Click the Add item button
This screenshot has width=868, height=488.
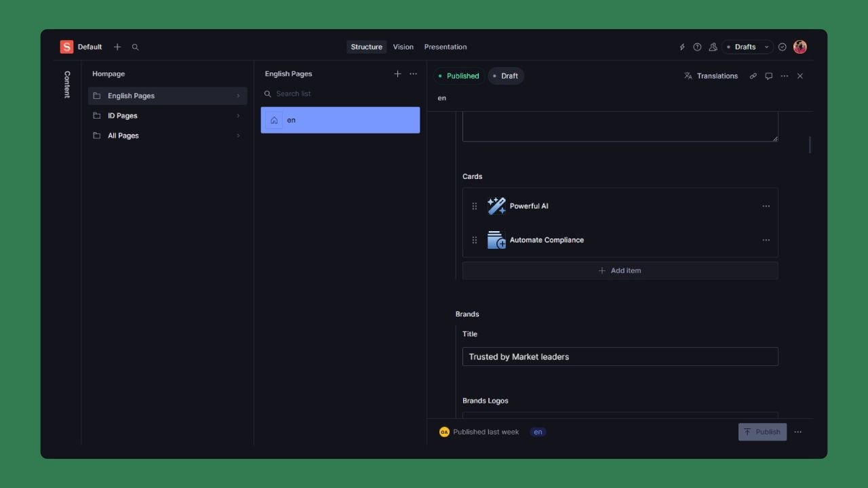620,270
